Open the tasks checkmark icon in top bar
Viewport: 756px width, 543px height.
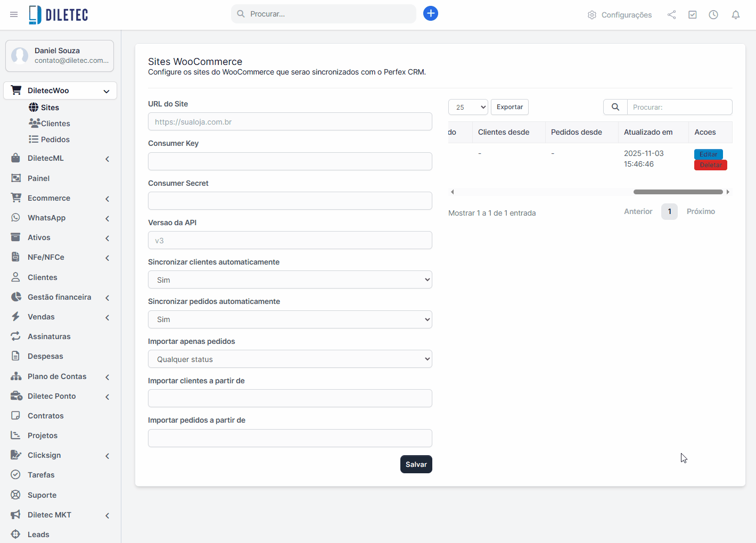[x=693, y=15]
